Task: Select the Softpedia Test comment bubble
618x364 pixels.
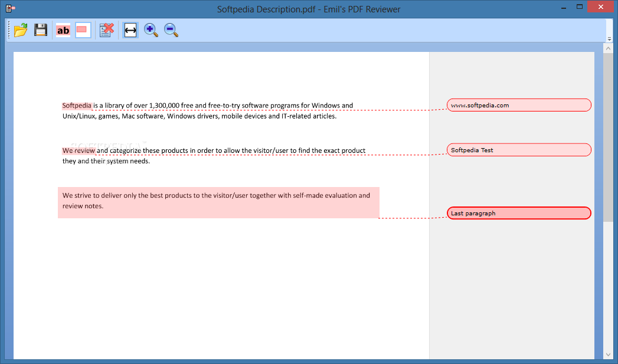Action: (519, 150)
